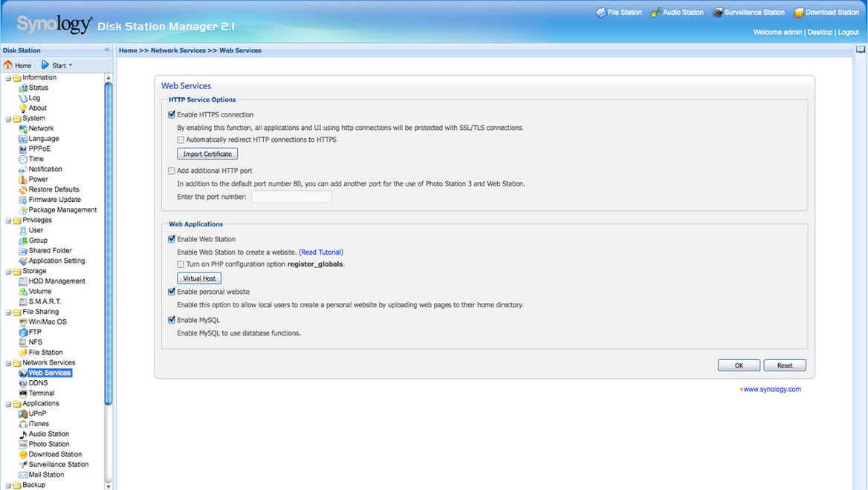The width and height of the screenshot is (868, 490).
Task: Collapse the File Sharing tree folder
Action: (8, 313)
